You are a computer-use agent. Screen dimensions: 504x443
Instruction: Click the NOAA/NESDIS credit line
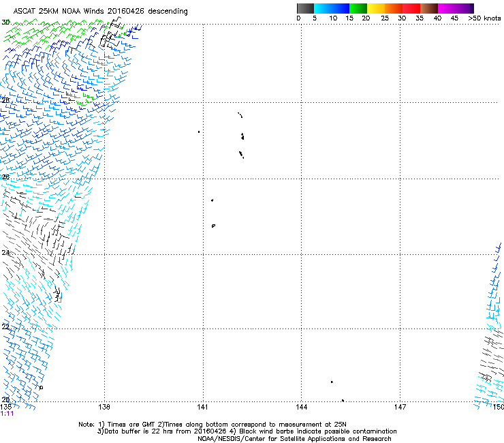(x=294, y=439)
